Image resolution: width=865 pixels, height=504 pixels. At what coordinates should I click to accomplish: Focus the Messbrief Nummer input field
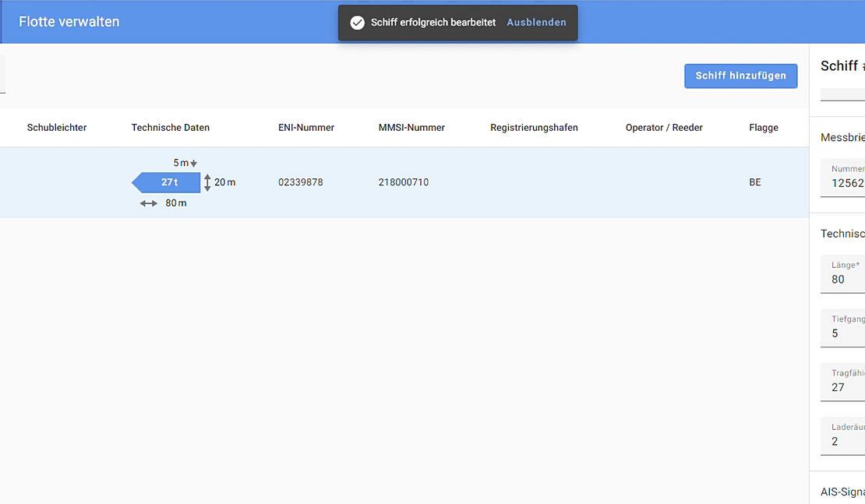(x=843, y=178)
